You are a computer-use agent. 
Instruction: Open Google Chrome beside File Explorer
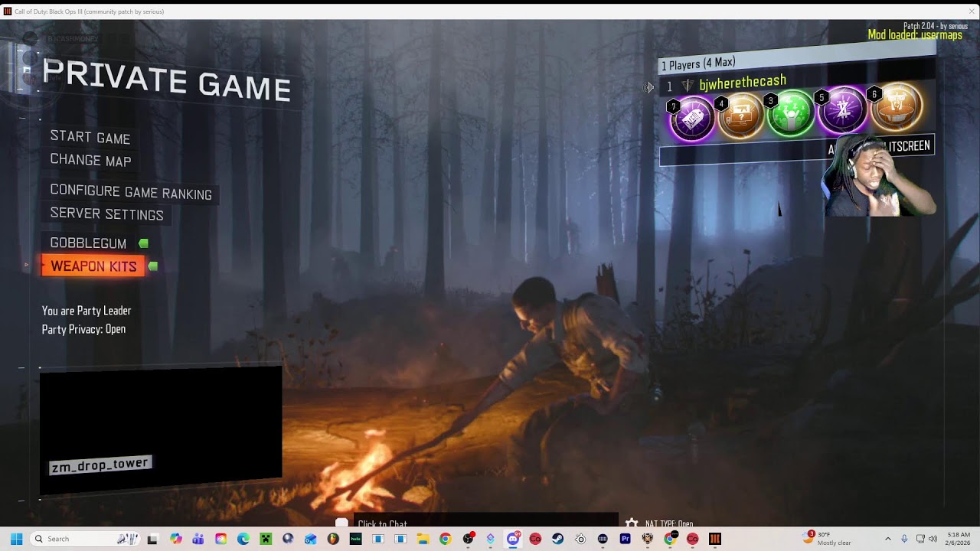coord(445,539)
